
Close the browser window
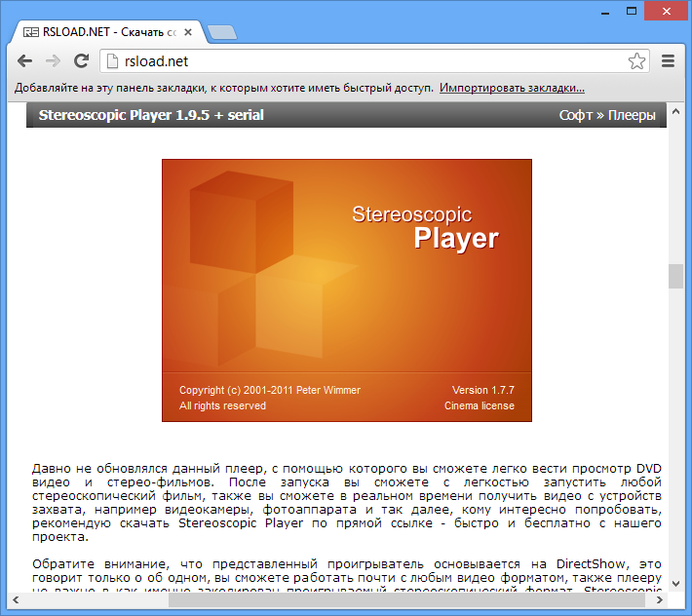pos(667,11)
